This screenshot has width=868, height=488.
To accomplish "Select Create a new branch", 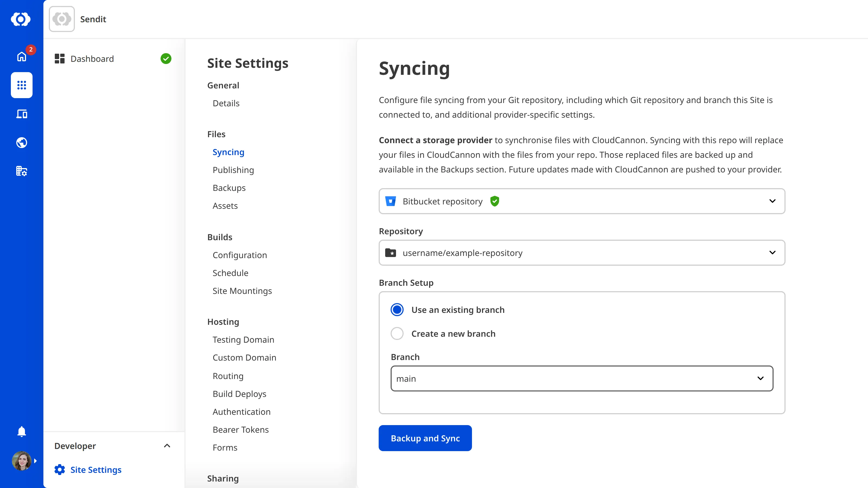I will (x=397, y=333).
